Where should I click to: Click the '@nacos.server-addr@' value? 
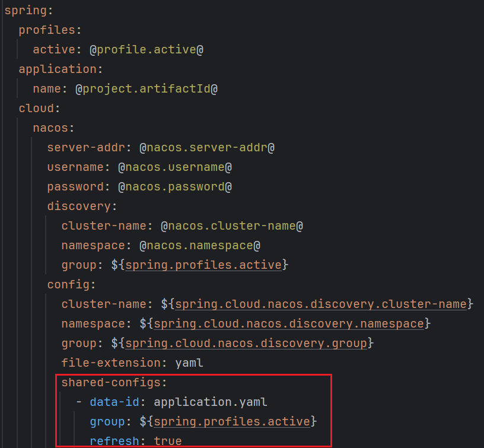tap(207, 148)
